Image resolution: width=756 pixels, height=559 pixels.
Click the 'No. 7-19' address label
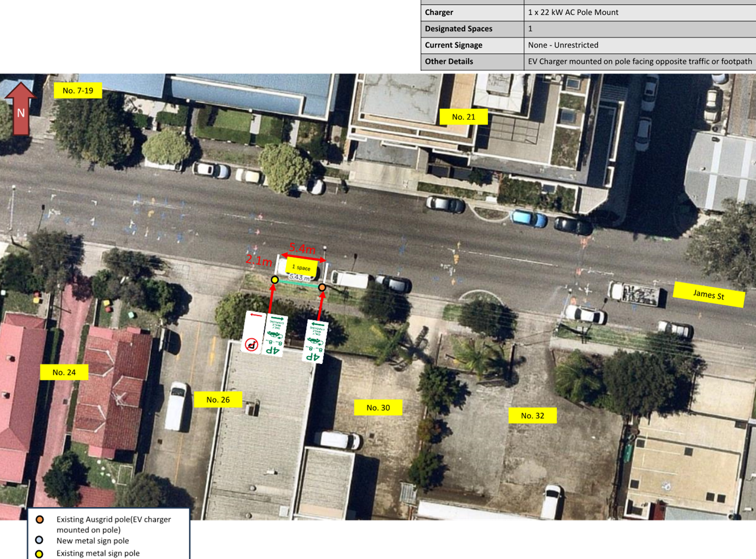78,90
